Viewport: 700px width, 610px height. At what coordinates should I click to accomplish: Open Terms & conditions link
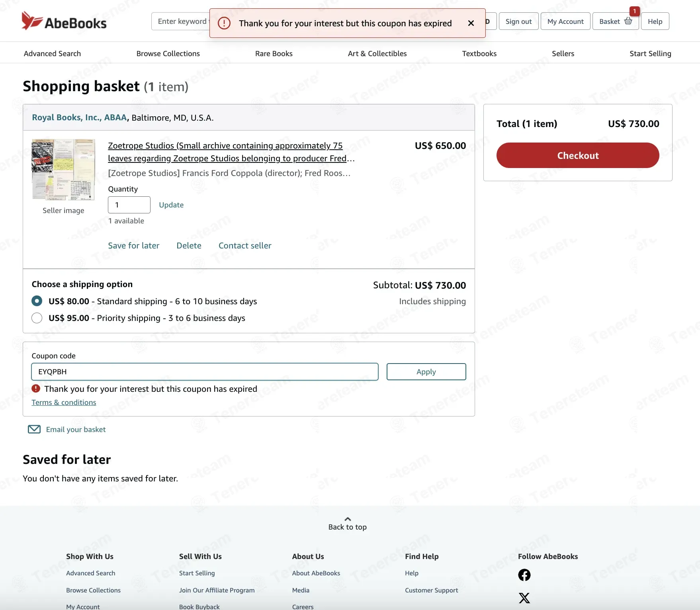click(64, 403)
